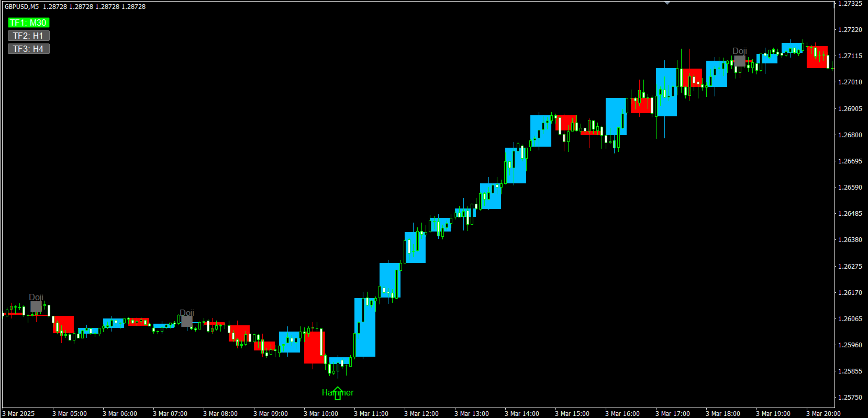Select the Doji label before 3 Mar 08:00

pos(187,313)
